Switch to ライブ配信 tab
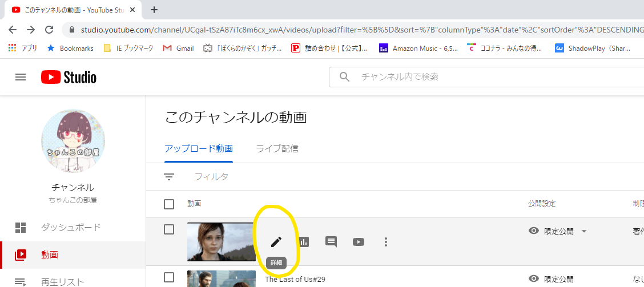 (x=277, y=148)
